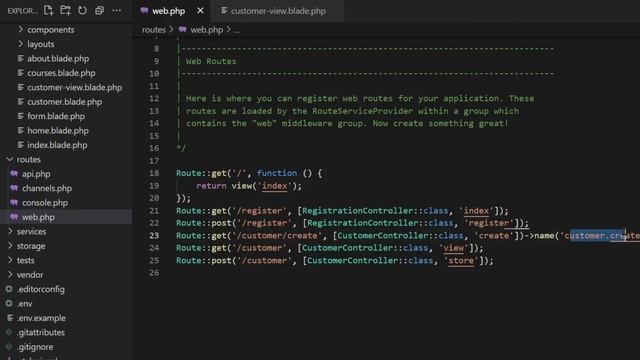Open the .env.example file
The height and width of the screenshot is (360, 640).
coord(41,318)
